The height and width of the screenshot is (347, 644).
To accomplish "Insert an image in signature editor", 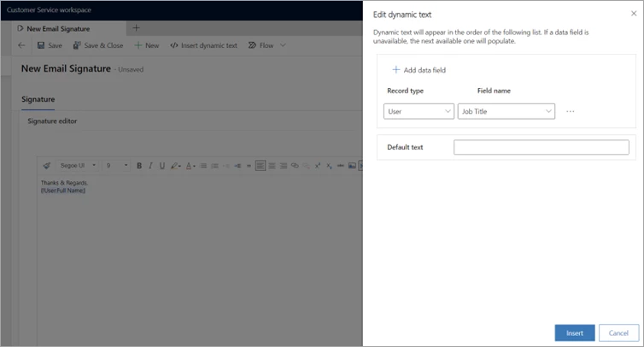I will [352, 166].
